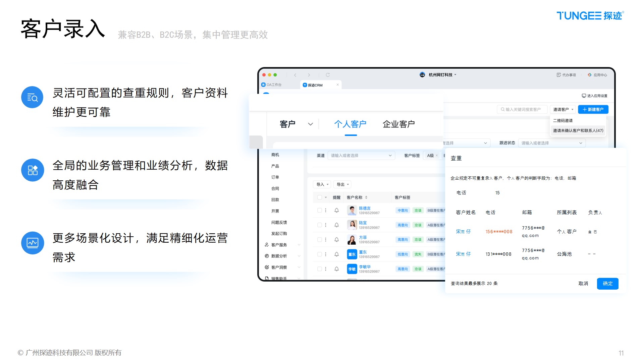
Task: Select 二维码邀请 menu entry
Action: 563,121
